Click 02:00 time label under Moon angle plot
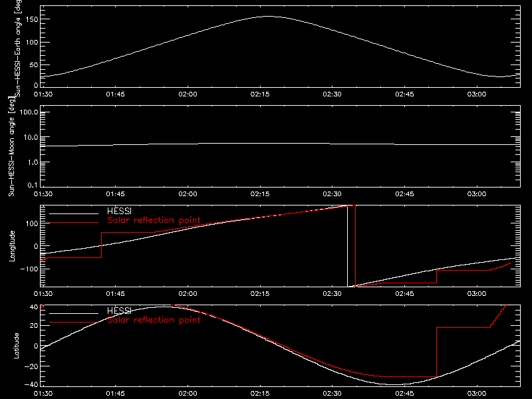This screenshot has height=399, width=532. (188, 194)
